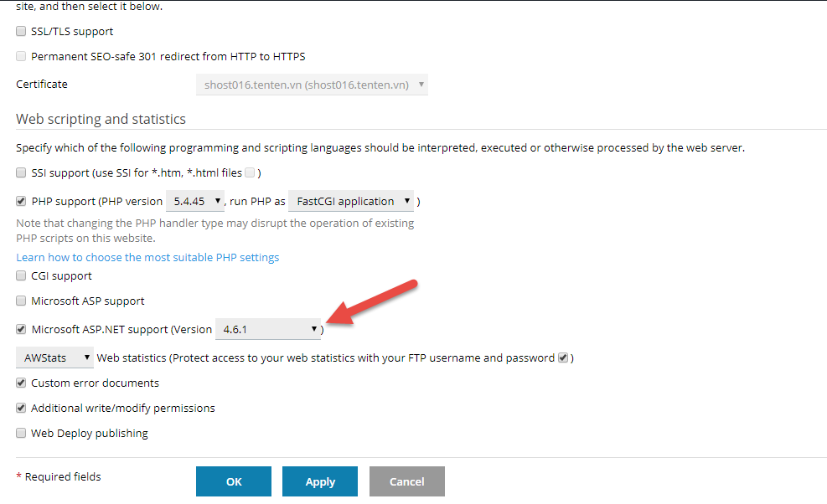Enable the Web Deploy publishing checkbox
The width and height of the screenshot is (827, 504).
(21, 433)
